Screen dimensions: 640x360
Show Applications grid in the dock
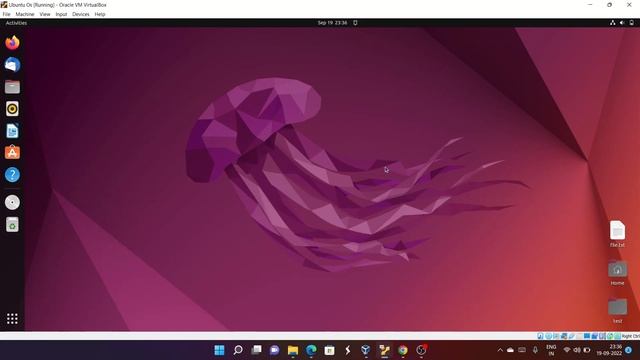coord(12,318)
